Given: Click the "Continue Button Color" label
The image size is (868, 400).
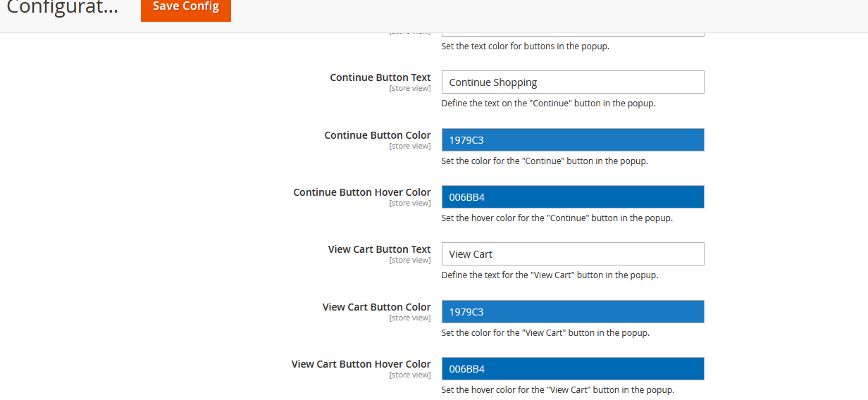Looking at the screenshot, I should (x=377, y=135).
